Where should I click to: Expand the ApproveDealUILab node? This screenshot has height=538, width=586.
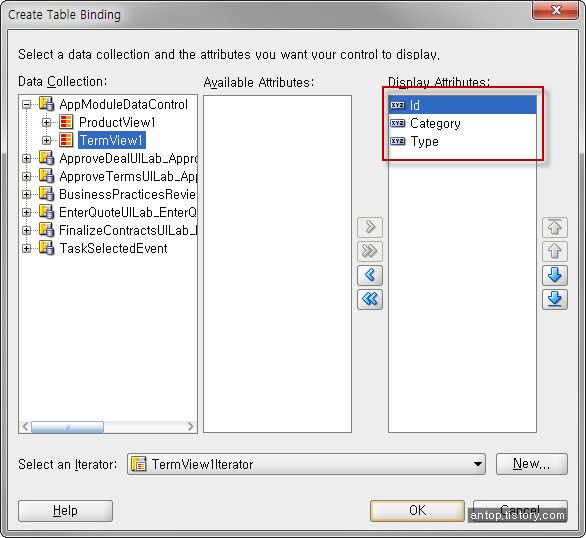pos(27,158)
